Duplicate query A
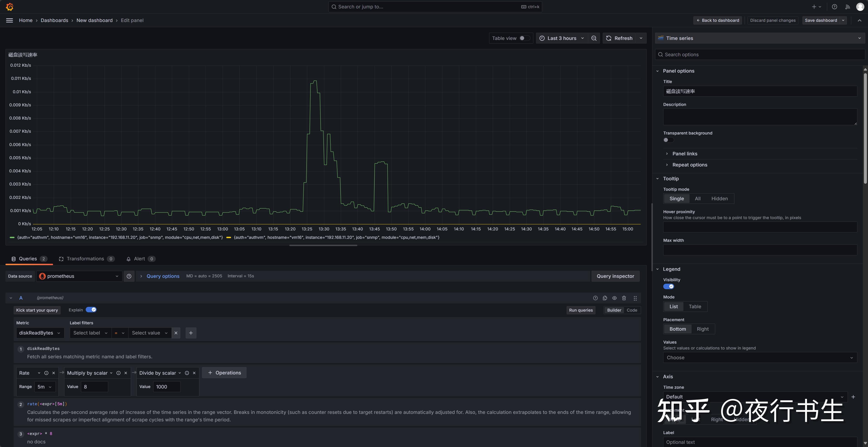The image size is (868, 447). pos(605,298)
